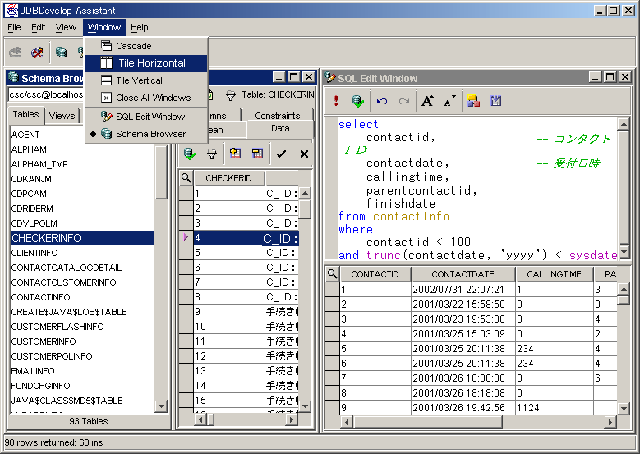Click the filter funnel icon in table toolbar

[211, 153]
